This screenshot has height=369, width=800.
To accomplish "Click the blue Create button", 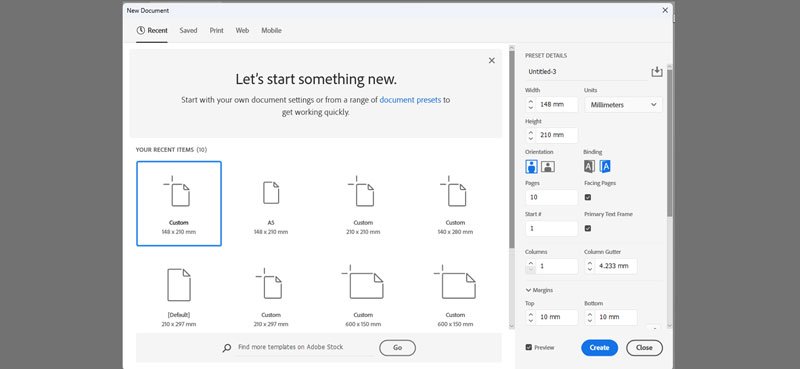I will coord(599,348).
